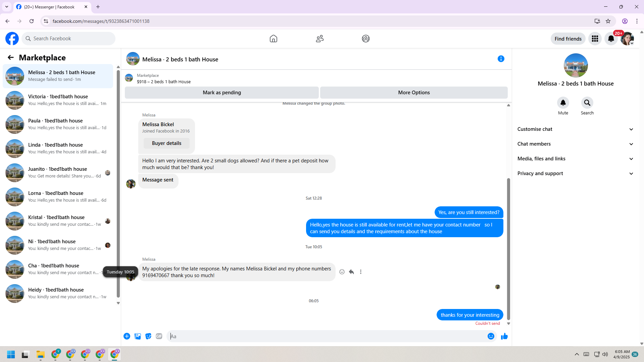Open the Chrome tab search dropdown
Viewport: 644px width, 362px height.
(7, 7)
